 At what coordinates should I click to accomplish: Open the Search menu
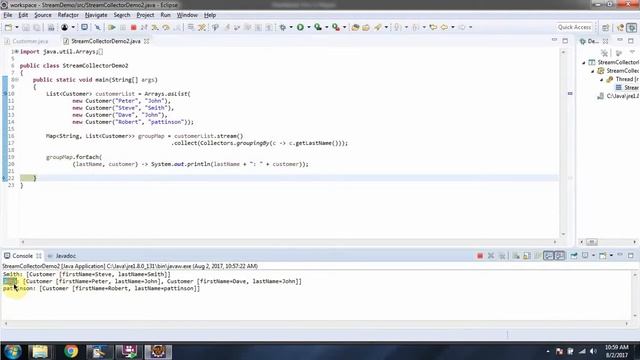point(122,15)
